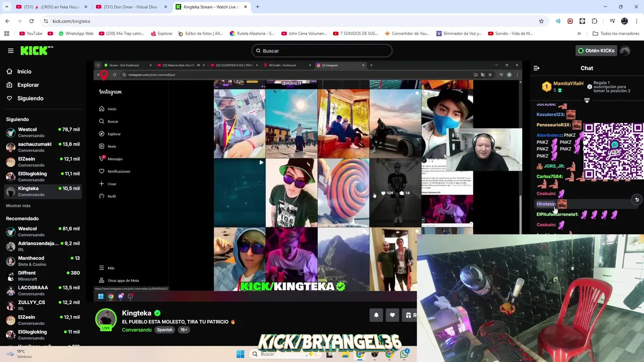
Task: Open Manthecod recommended channel
Action: click(43, 261)
